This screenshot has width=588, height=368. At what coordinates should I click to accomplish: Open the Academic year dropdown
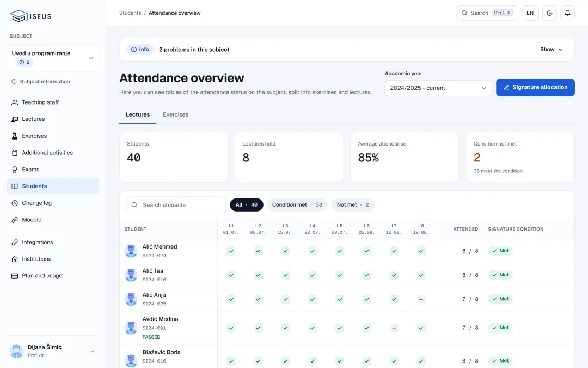438,88
